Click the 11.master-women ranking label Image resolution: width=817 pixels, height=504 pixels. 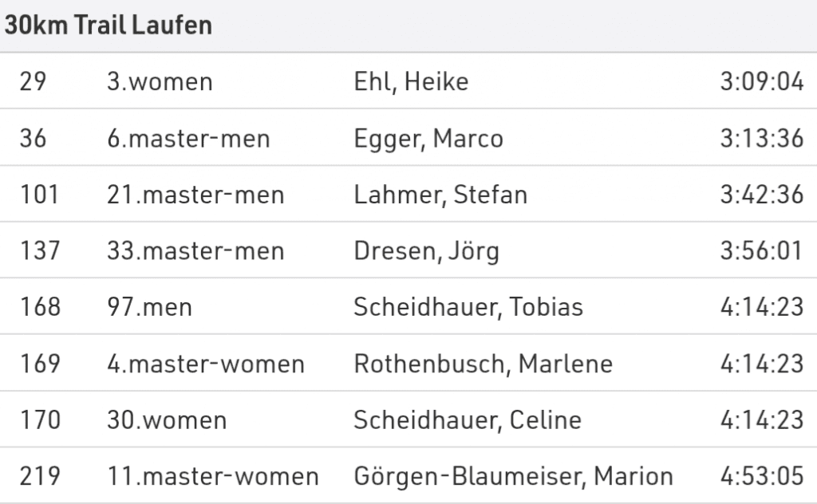213,477
